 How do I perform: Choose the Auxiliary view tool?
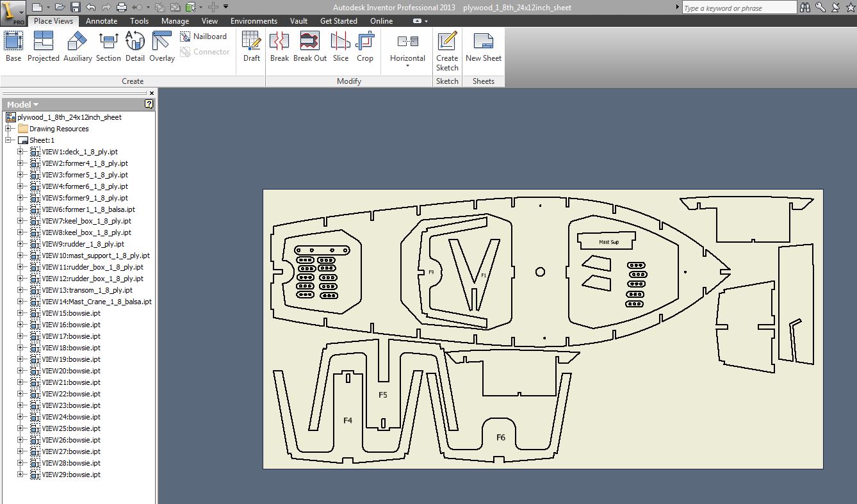coord(78,47)
